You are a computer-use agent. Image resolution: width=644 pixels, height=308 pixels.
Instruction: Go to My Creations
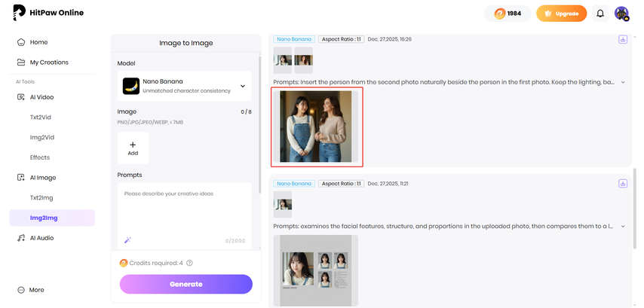coord(48,63)
